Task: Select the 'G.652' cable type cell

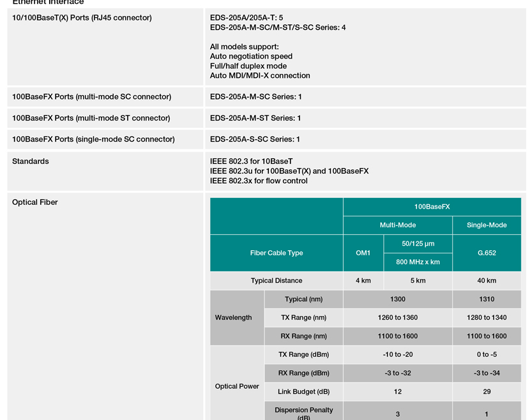Action: 487,253
